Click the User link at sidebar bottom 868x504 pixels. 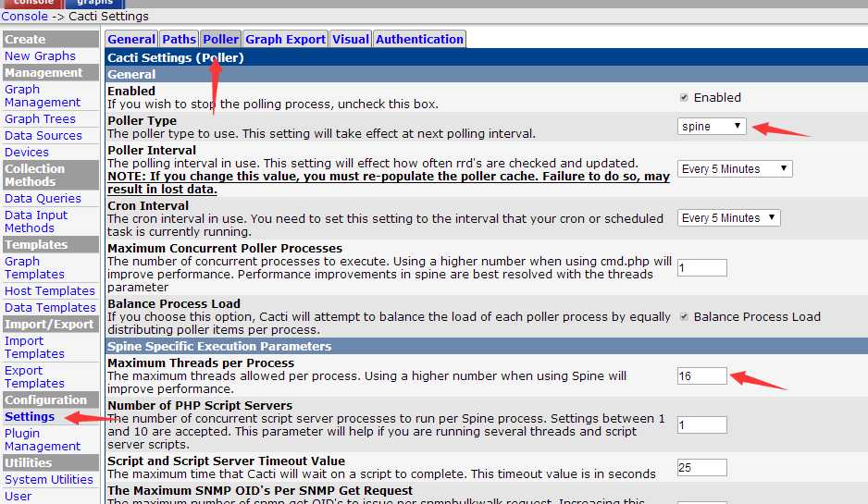coord(19,497)
